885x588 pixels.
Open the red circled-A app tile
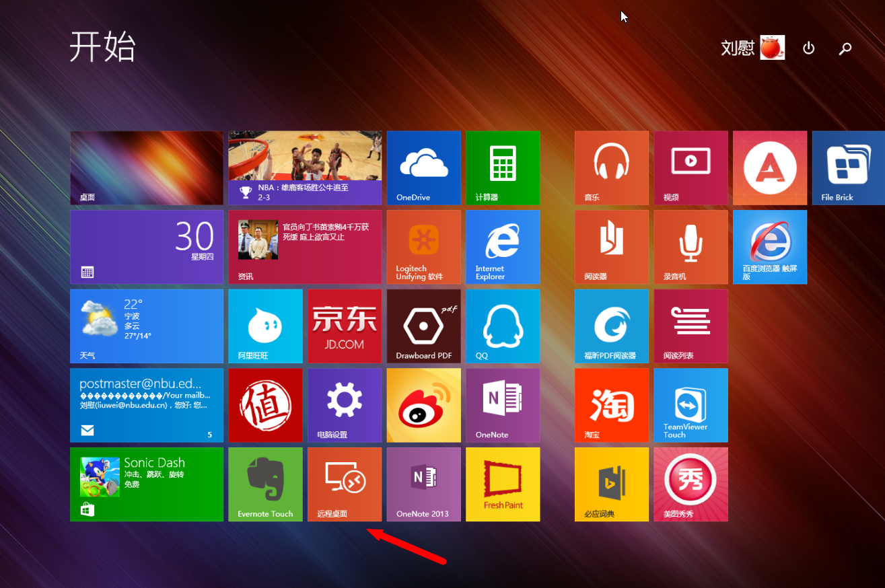click(x=770, y=168)
